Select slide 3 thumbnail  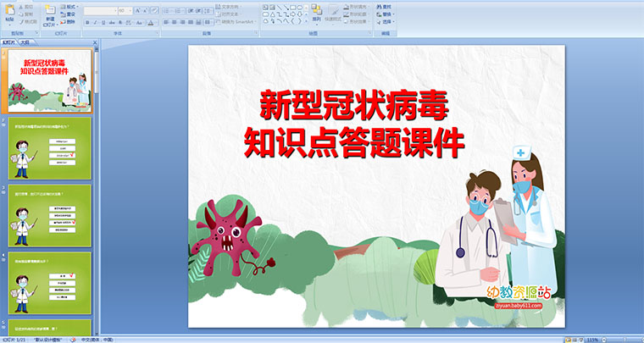50,215
